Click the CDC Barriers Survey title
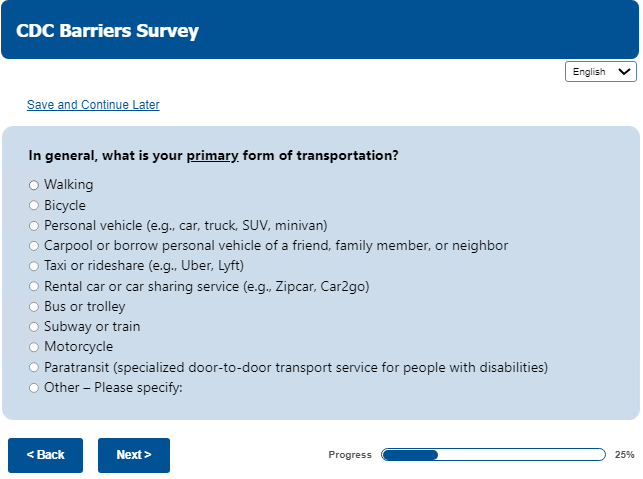 tap(108, 31)
